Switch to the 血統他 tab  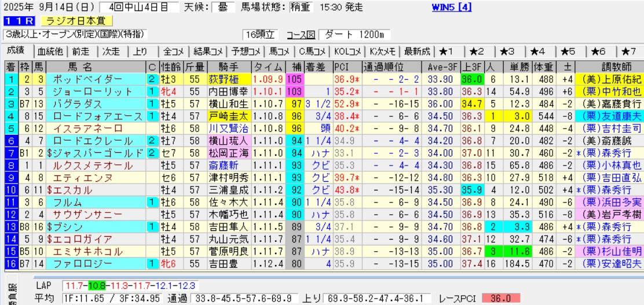pyautogui.click(x=50, y=51)
